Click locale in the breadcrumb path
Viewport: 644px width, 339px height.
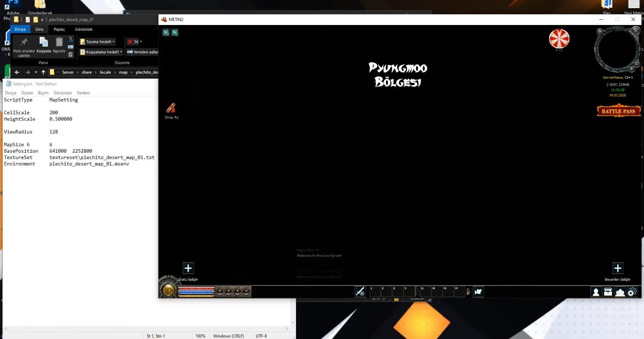(x=105, y=72)
